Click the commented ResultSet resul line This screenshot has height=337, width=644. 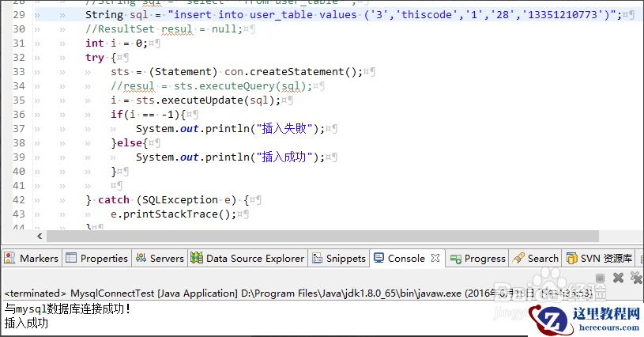point(164,29)
